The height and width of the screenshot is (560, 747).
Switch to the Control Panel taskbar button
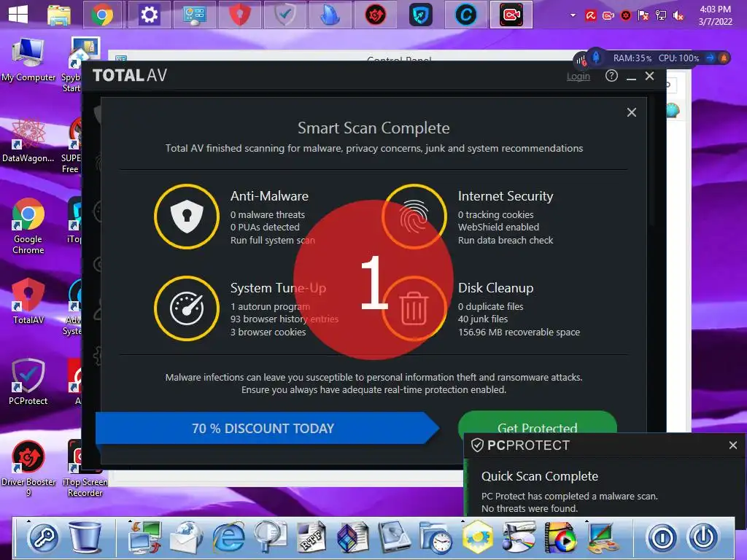[x=194, y=15]
